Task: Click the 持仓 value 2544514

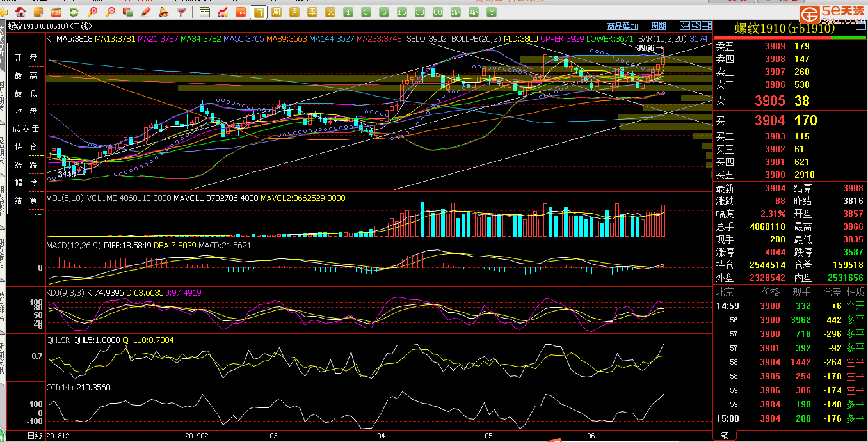Action: tap(767, 265)
